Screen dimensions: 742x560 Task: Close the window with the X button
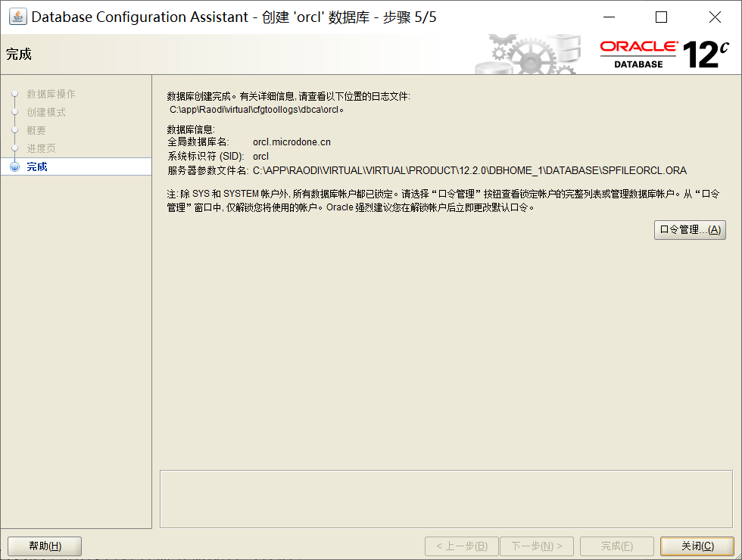715,17
